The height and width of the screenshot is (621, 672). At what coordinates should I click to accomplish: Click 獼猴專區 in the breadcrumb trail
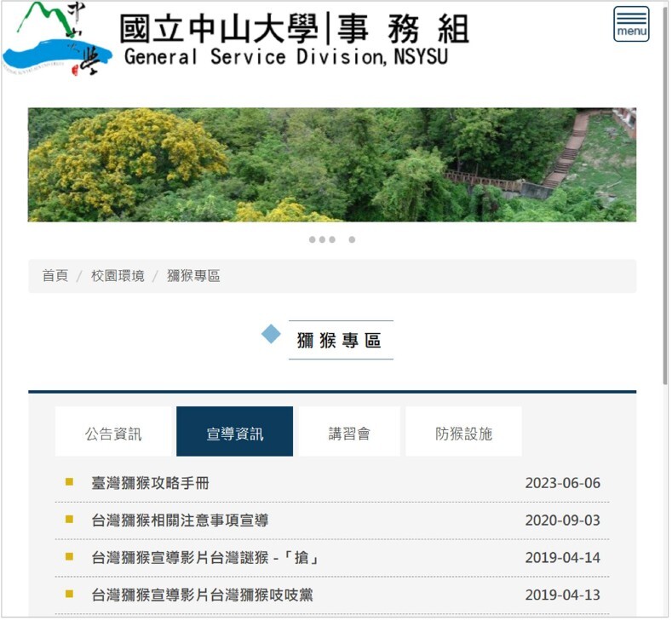[193, 276]
